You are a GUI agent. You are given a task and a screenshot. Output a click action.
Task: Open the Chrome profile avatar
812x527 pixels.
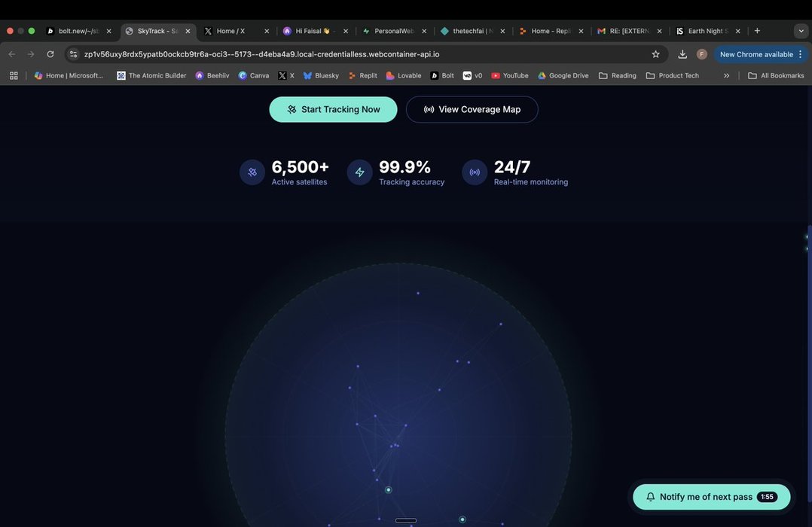[x=702, y=54]
